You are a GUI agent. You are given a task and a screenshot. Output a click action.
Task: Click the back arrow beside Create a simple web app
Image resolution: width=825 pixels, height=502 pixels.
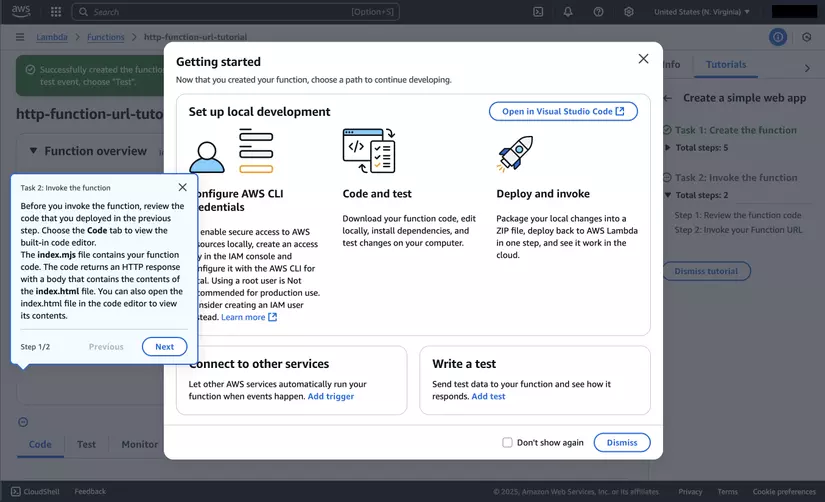click(x=668, y=98)
